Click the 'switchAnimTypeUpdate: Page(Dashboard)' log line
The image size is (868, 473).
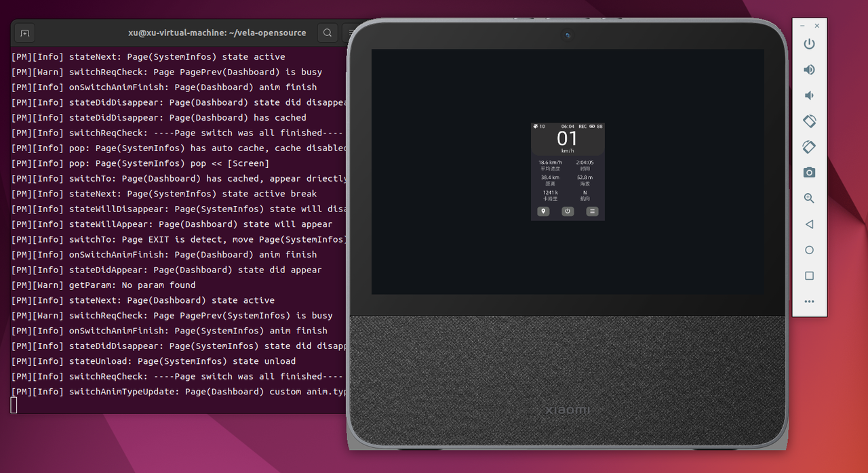pyautogui.click(x=179, y=392)
